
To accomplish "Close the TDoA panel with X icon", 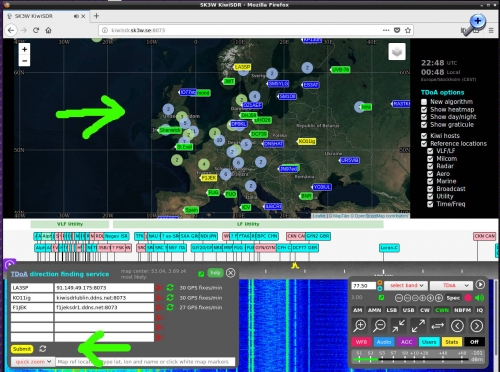I will pyautogui.click(x=230, y=273).
